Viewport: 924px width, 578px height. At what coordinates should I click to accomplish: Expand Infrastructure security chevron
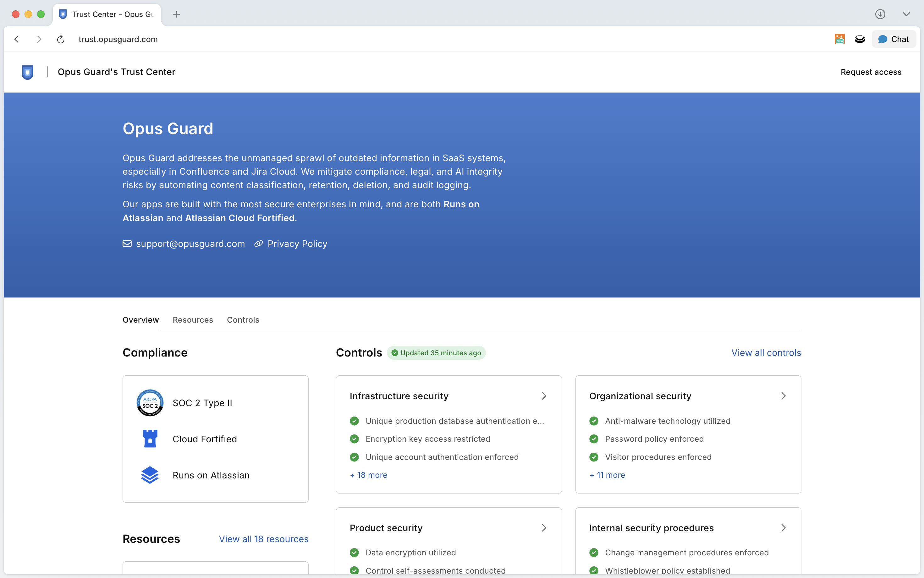pos(544,396)
